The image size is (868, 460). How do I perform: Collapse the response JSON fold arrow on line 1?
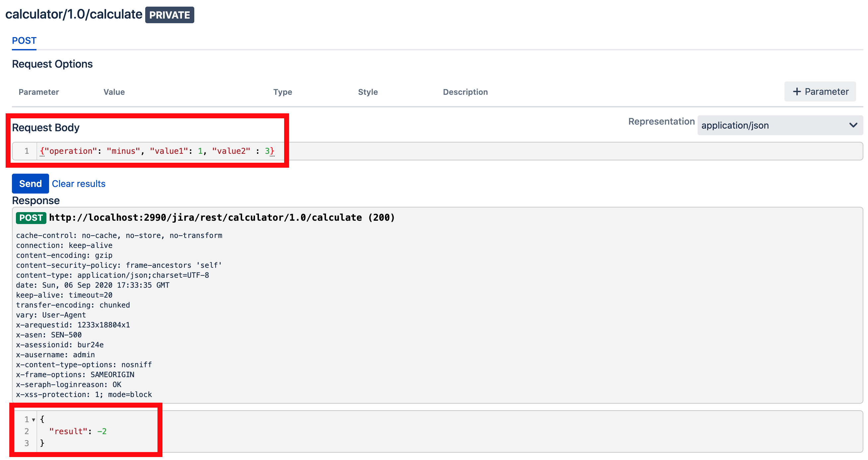pos(33,420)
